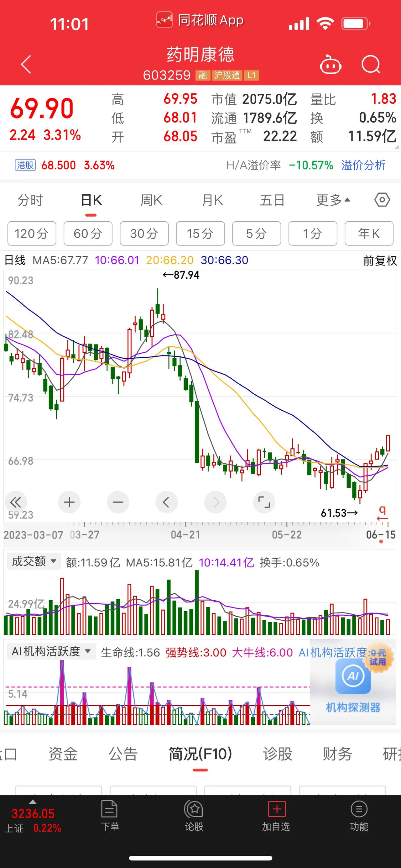
Task: Open the AI robot assistant icon
Action: (x=330, y=64)
